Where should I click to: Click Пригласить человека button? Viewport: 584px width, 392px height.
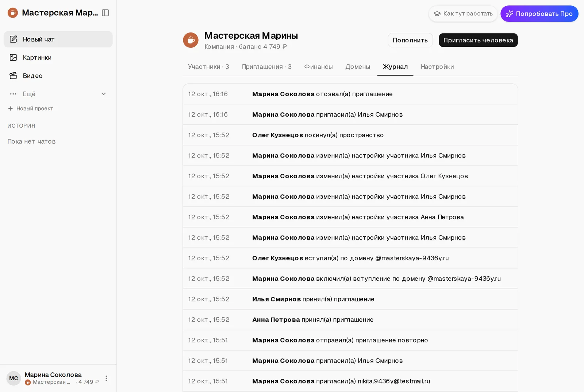point(478,40)
